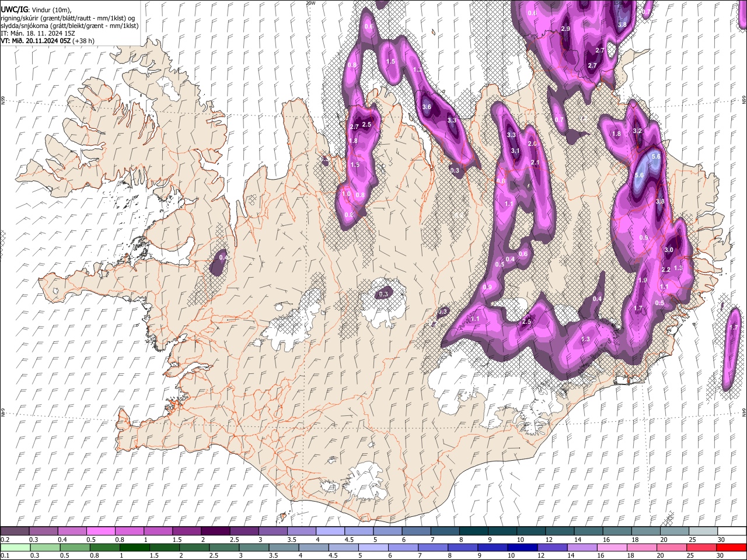Click the 'VT: Mið. 20.11.2024 05Z (+38 h)' line
This screenshot has width=747, height=560.
[x=48, y=41]
